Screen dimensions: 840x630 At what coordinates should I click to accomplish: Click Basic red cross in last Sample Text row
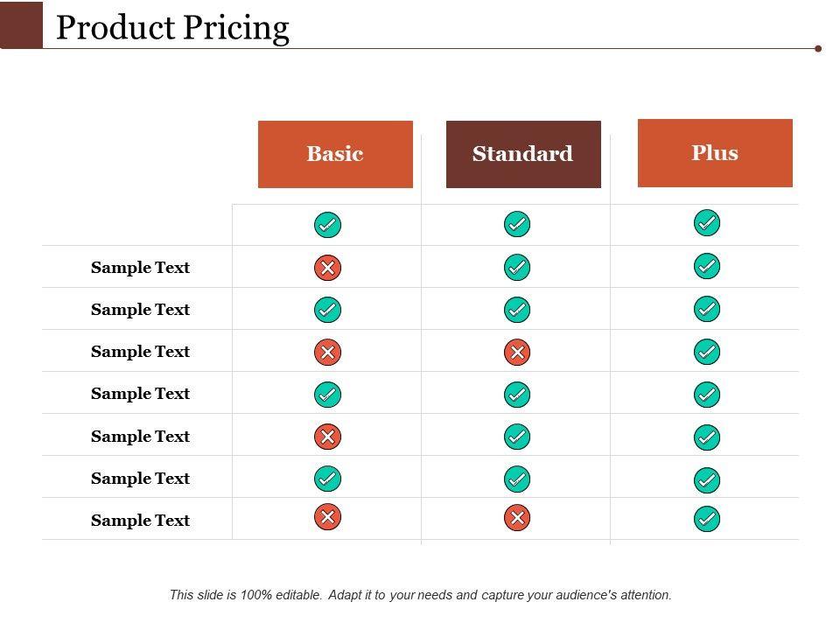[x=327, y=518]
